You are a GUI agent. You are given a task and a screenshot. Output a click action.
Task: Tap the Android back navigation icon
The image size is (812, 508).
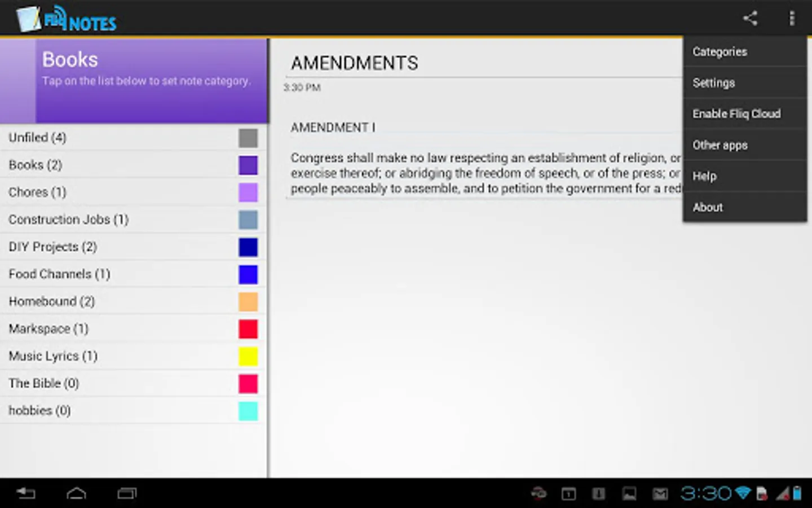point(26,494)
